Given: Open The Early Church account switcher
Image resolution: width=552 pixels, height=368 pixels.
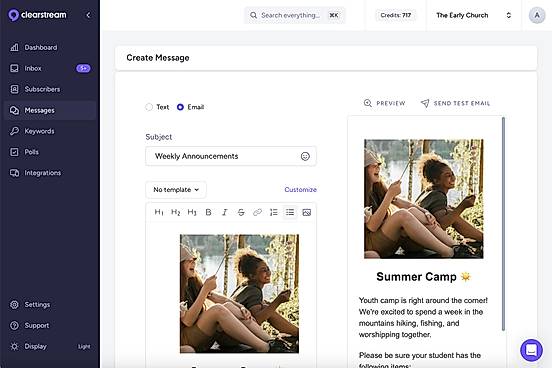Looking at the screenshot, I should pyautogui.click(x=473, y=15).
